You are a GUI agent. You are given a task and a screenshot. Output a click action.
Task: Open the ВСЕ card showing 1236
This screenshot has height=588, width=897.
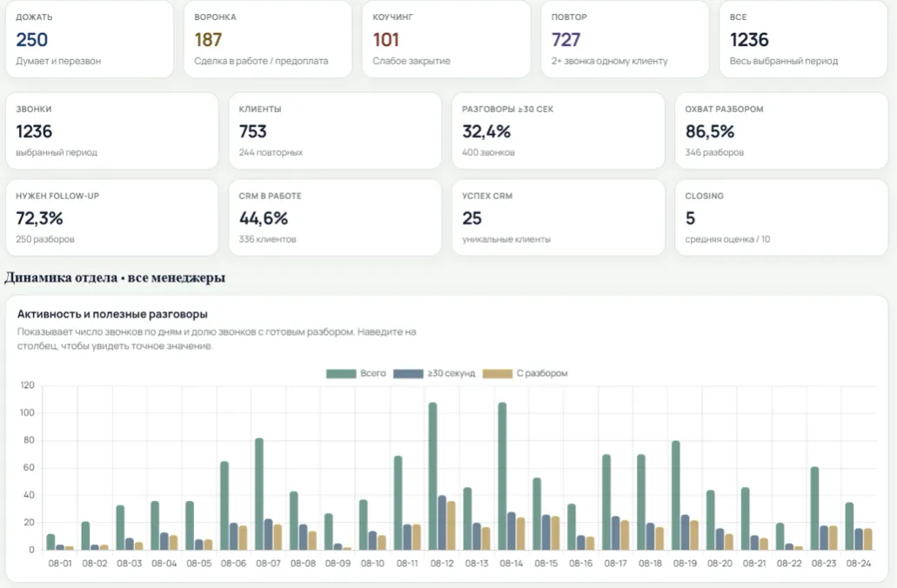tap(803, 39)
